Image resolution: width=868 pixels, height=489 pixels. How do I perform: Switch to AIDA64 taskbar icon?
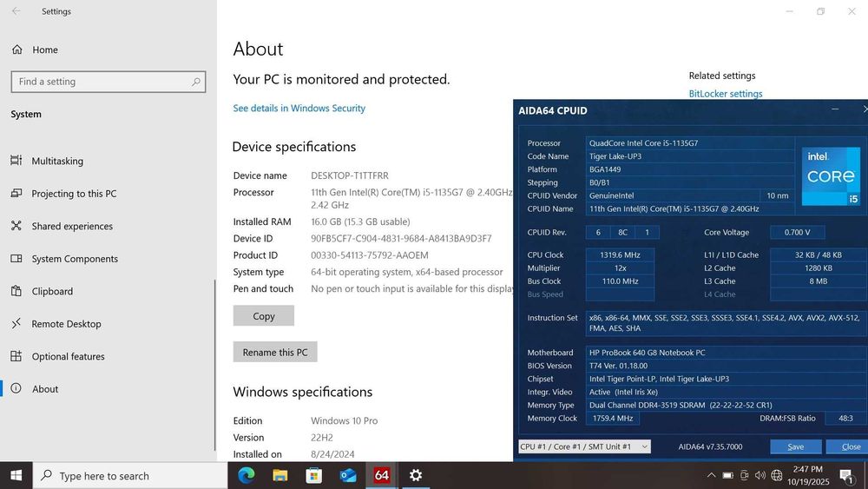[381, 475]
